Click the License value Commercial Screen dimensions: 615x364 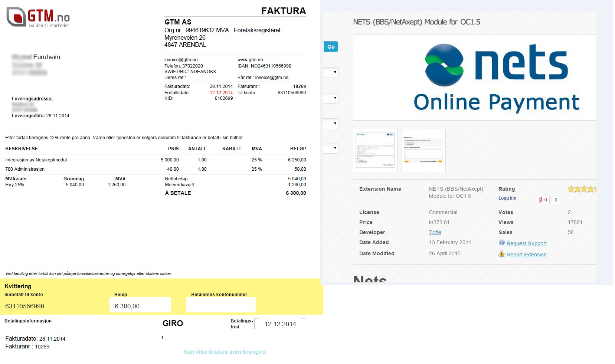tap(443, 212)
